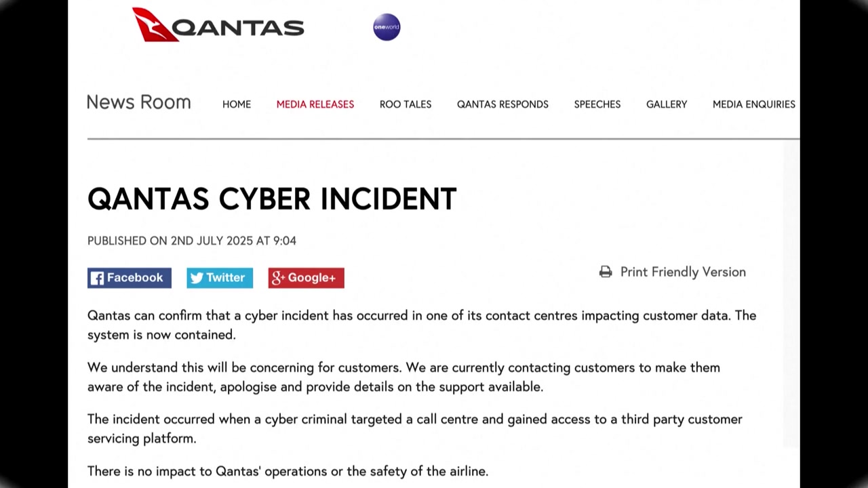Open the Media Enquiries page
This screenshot has width=868, height=488.
click(754, 104)
